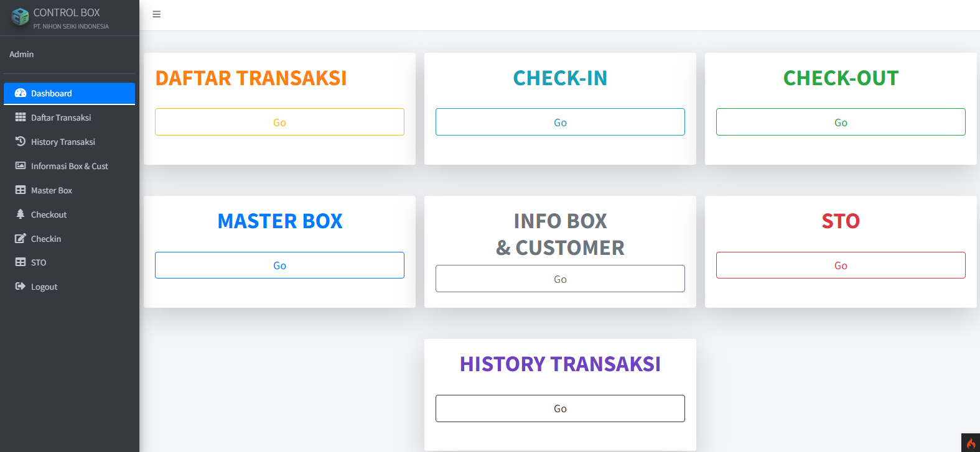Open Dashboard in the sidebar
This screenshot has width=980, height=452.
[69, 93]
